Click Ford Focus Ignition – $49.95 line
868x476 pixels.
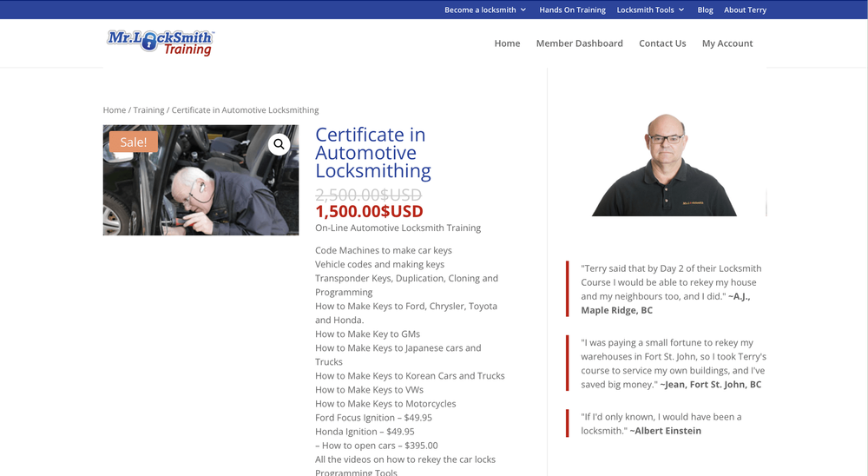pyautogui.click(x=373, y=418)
